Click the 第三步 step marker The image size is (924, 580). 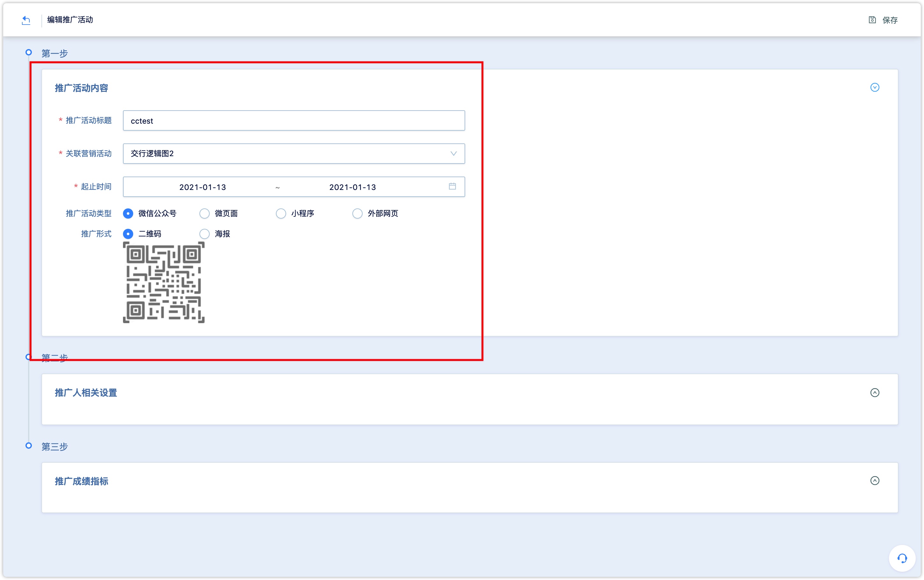click(x=29, y=446)
